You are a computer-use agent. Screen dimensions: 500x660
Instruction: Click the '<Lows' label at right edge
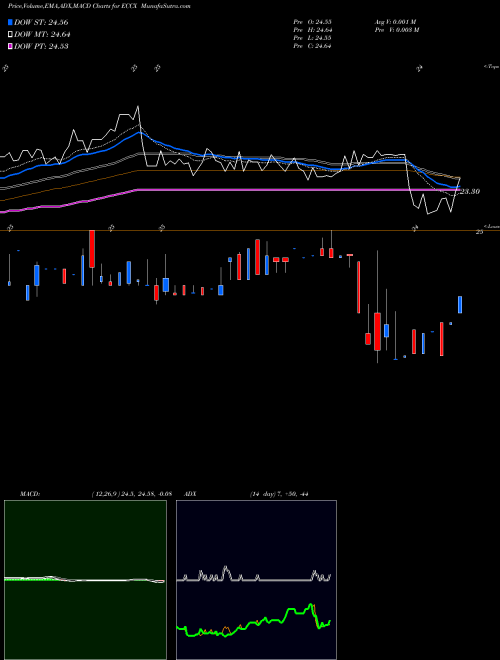pos(491,226)
